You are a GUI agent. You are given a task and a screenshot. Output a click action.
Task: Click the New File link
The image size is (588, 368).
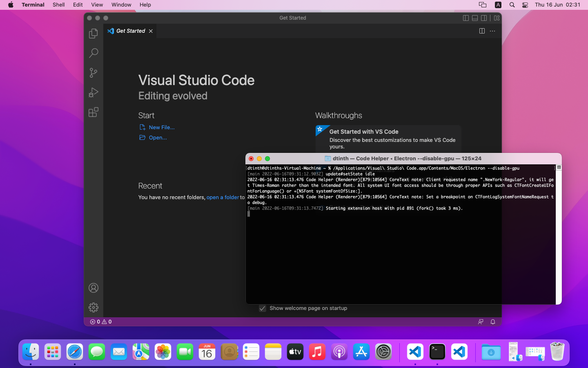pos(162,127)
